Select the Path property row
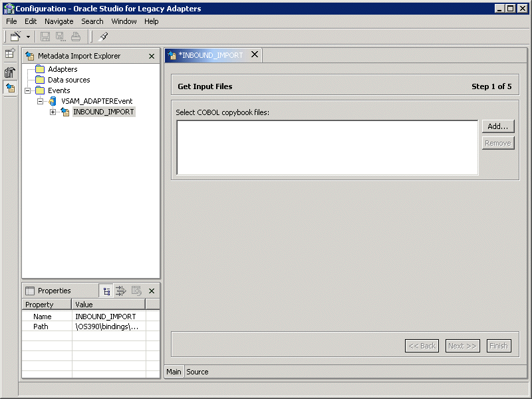The height and width of the screenshot is (399, 532). point(91,327)
